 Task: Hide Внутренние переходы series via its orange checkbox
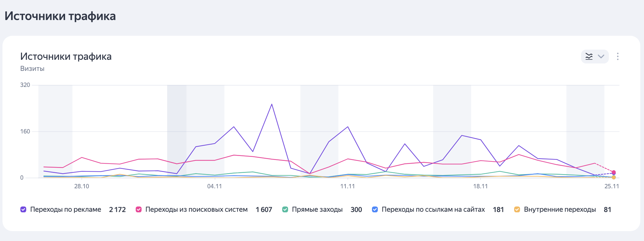click(x=517, y=210)
